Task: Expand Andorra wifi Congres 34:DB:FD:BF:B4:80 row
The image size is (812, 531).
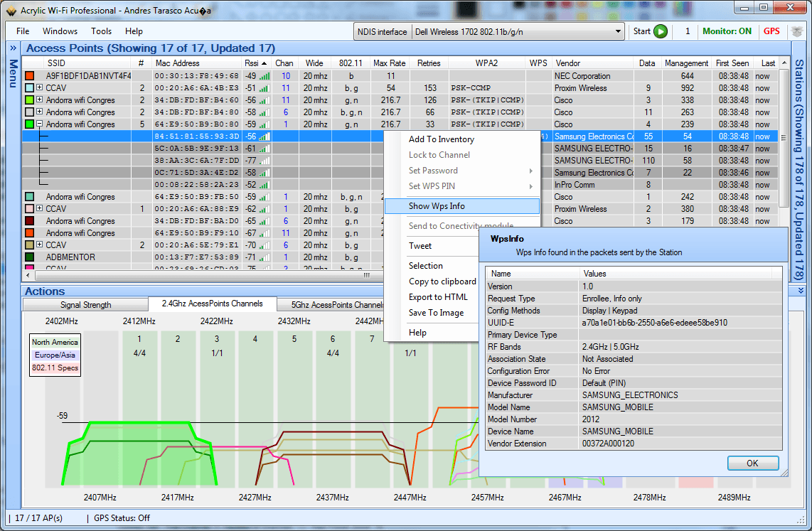Action: 39,112
